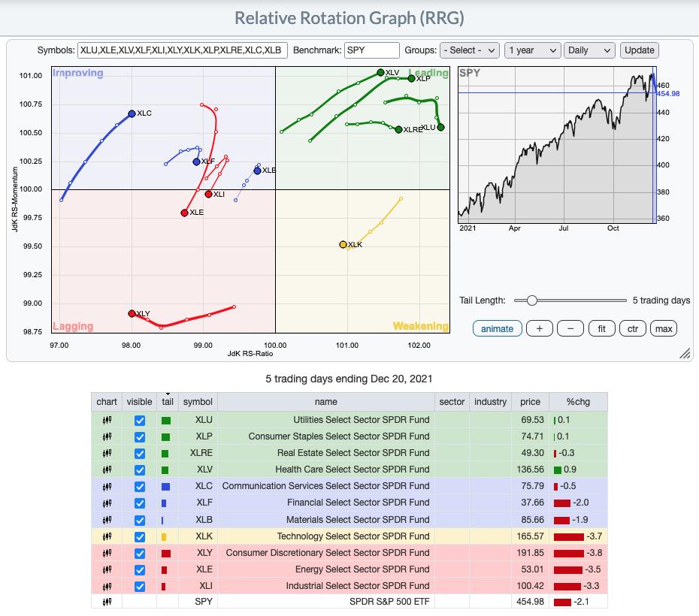Open the 1 year period dropdown
Image resolution: width=699 pixels, height=616 pixels.
pos(533,50)
